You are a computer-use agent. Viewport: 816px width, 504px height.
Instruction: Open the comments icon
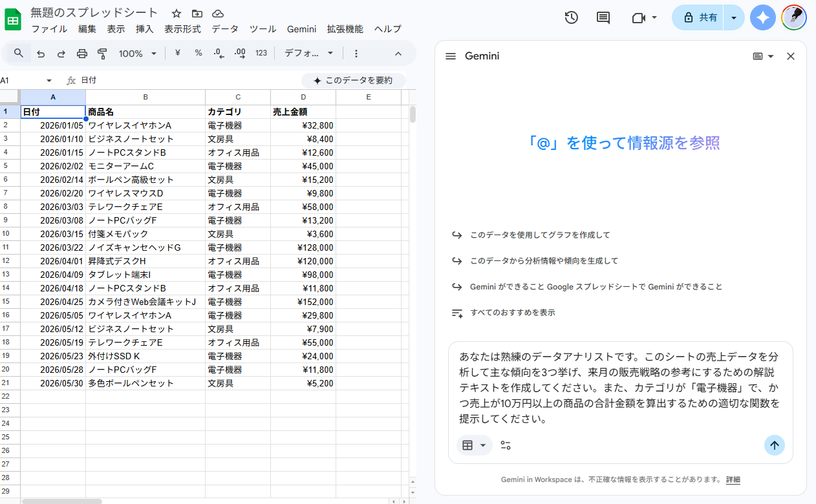pyautogui.click(x=603, y=18)
